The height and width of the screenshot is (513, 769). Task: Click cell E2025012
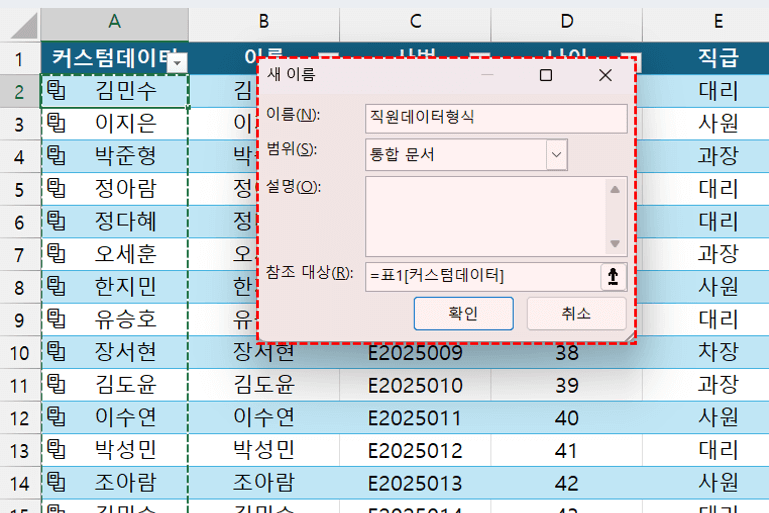415,450
